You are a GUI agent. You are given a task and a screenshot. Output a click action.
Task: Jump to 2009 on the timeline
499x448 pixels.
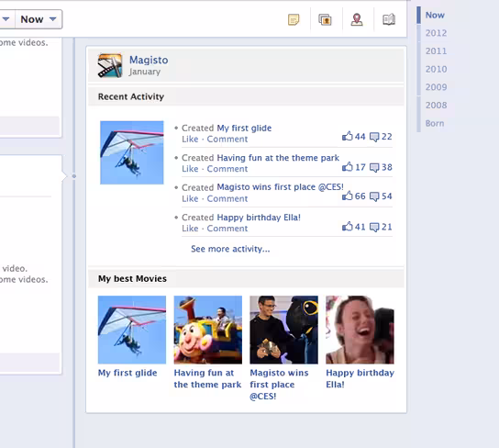436,87
